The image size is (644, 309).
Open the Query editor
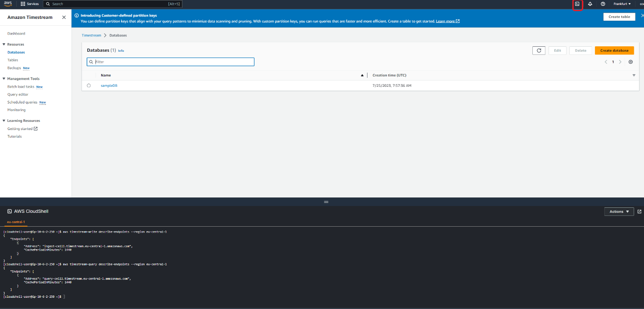[18, 94]
